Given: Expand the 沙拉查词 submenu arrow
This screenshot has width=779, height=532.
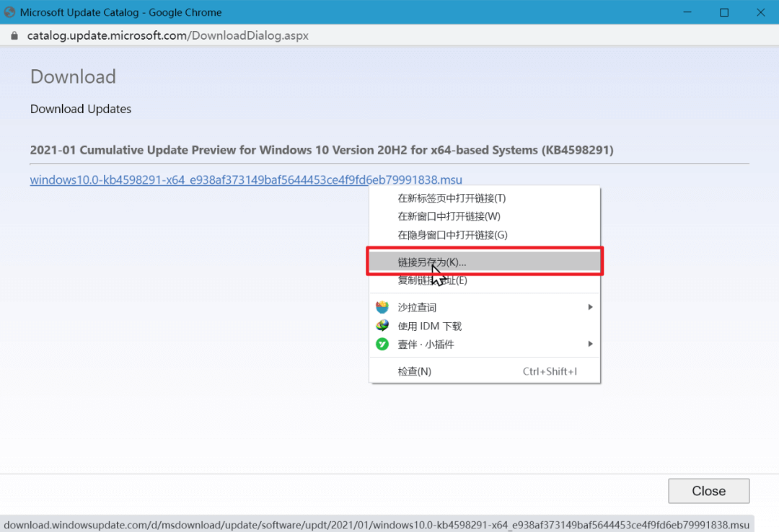Looking at the screenshot, I should 590,307.
